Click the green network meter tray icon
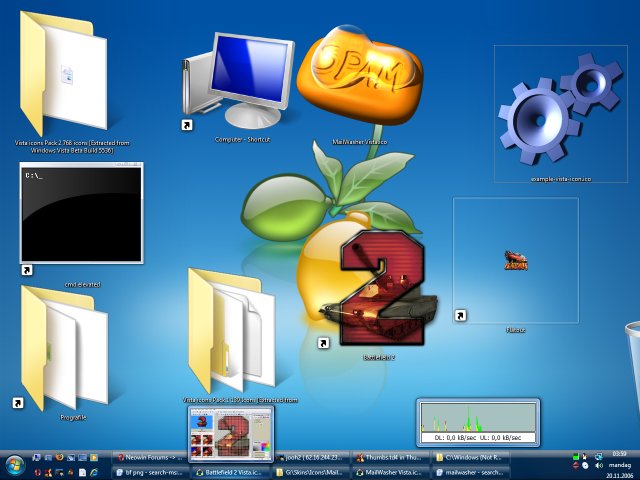This screenshot has height=480, width=640. coord(576,457)
